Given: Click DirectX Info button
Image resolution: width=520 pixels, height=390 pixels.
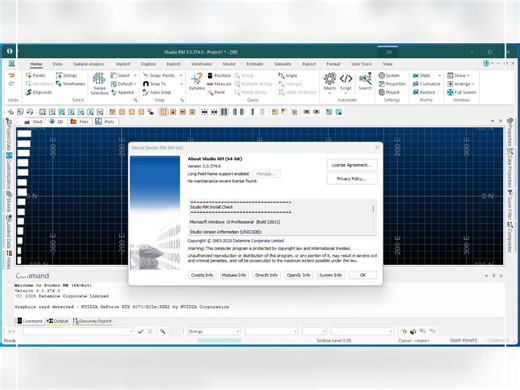Looking at the screenshot, I should (x=266, y=275).
